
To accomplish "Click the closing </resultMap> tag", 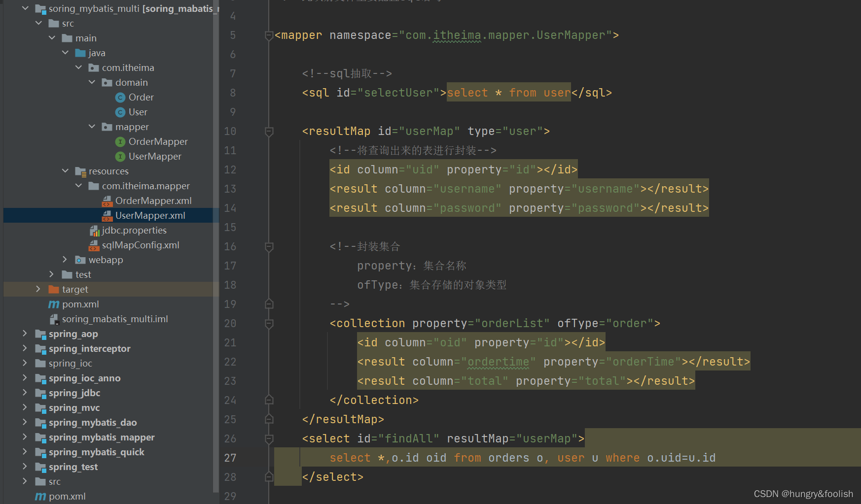I will [343, 419].
